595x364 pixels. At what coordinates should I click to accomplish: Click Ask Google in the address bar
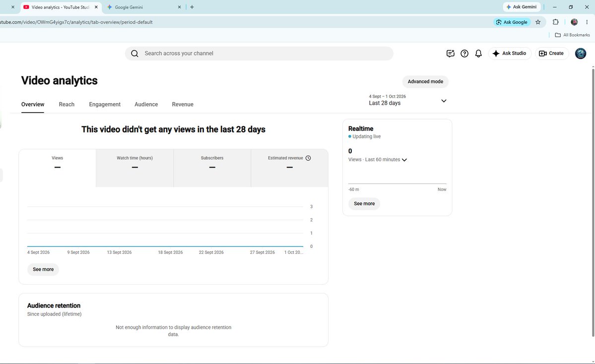tap(512, 22)
